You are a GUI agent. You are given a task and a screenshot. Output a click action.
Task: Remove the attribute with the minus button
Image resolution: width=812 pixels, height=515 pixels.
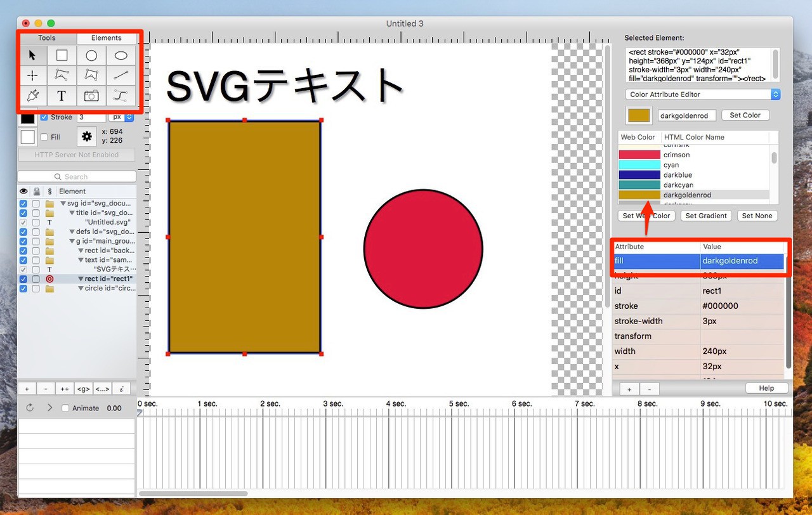649,389
